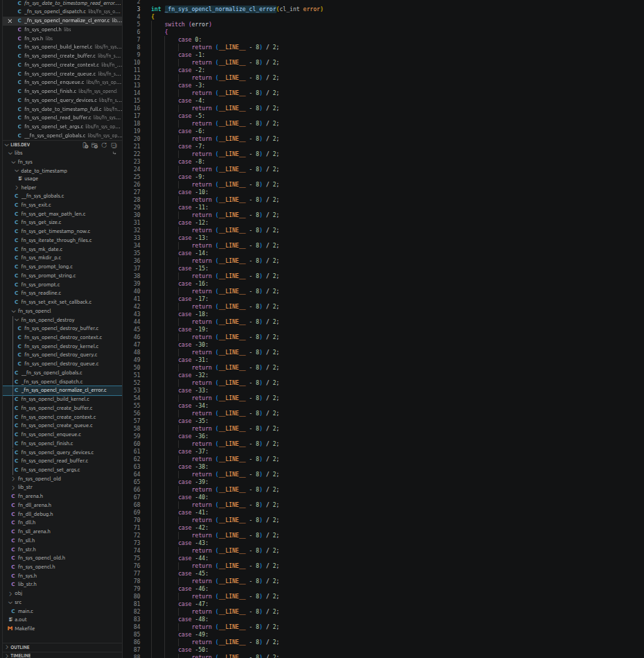Open fn_sys_opencl_destroy_queue.c in the tree

[62, 363]
